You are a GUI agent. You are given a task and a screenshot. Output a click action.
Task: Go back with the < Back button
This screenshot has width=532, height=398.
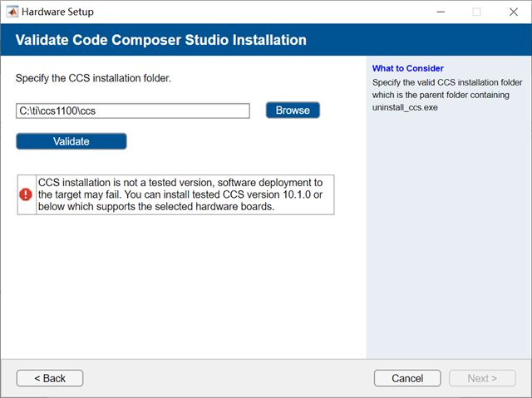[x=50, y=378]
